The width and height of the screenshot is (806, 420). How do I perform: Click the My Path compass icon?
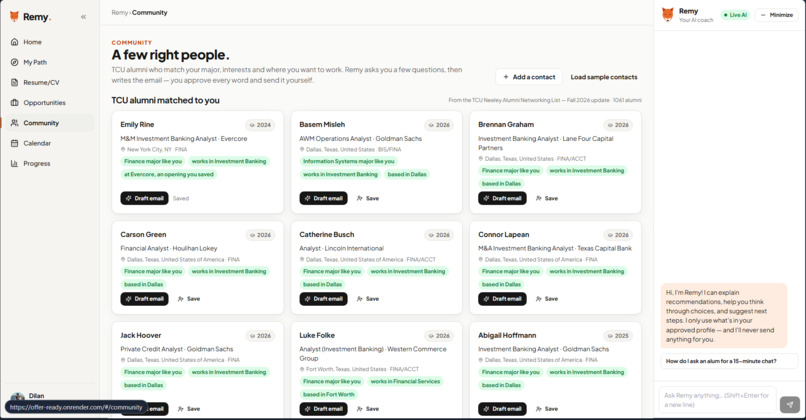pyautogui.click(x=14, y=62)
